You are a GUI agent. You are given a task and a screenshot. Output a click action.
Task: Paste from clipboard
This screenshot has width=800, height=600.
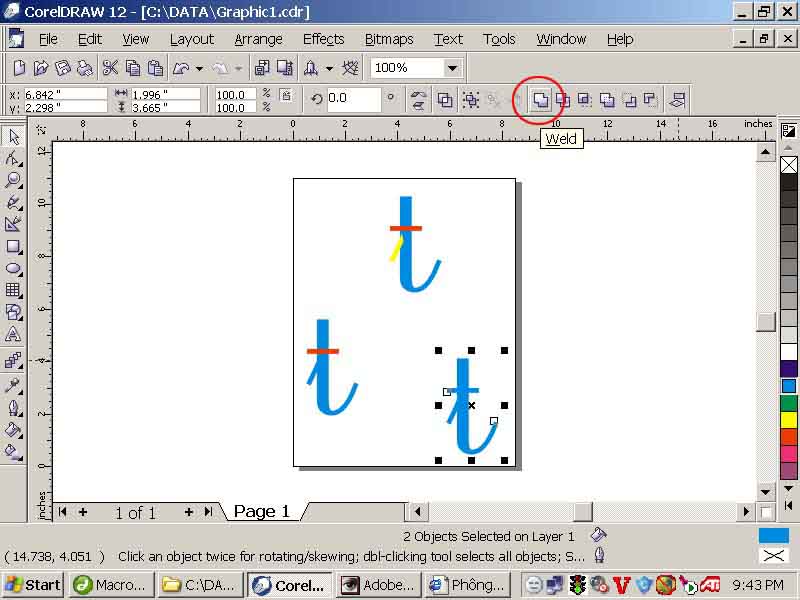pyautogui.click(x=155, y=68)
